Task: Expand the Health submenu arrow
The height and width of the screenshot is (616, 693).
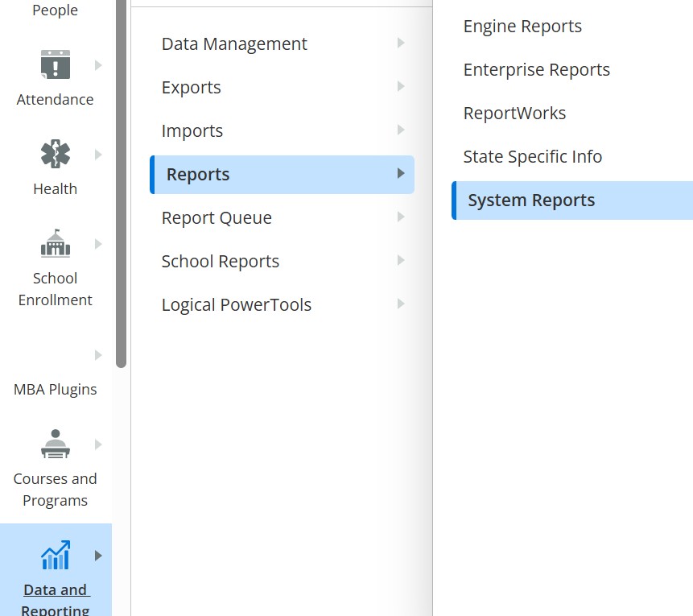Action: click(98, 155)
